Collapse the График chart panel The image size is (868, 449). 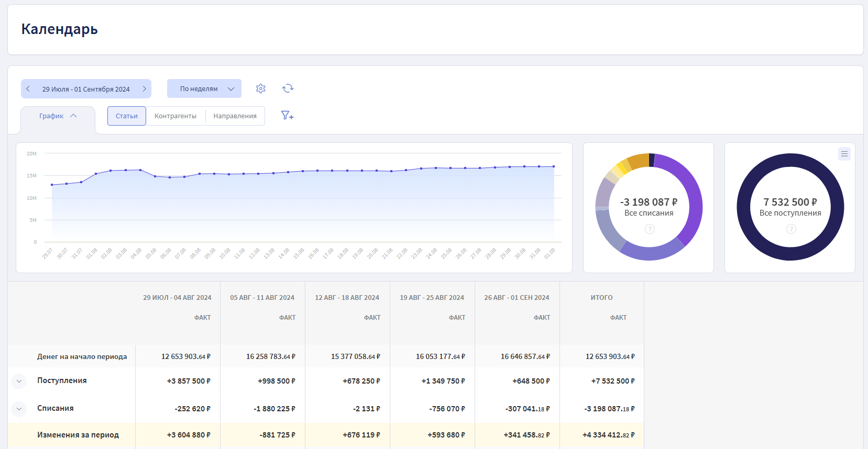coord(58,116)
